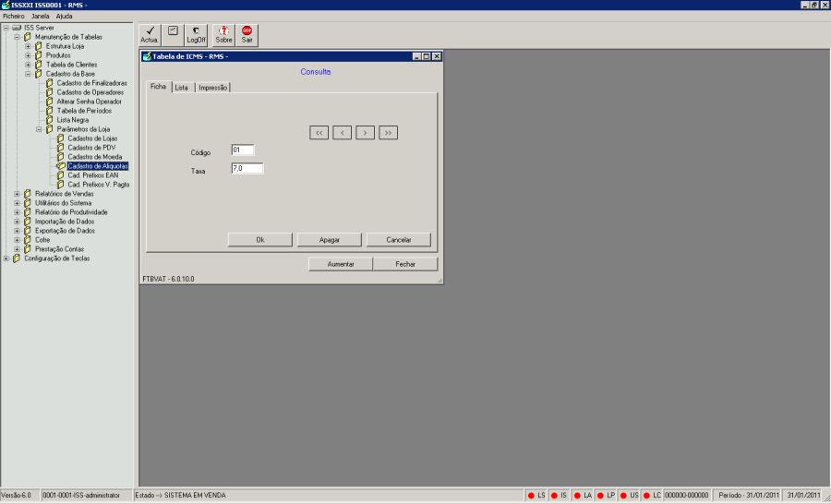Click the Actua. checkmark toolbar button

tap(150, 35)
